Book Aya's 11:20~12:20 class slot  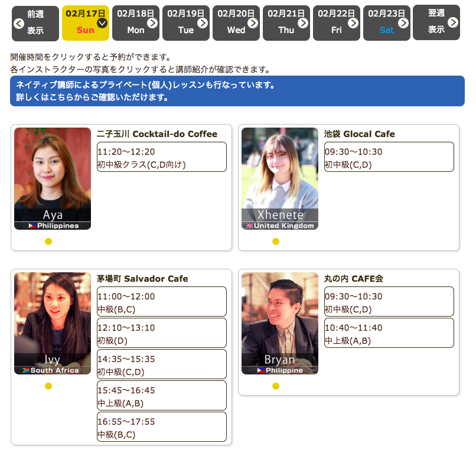161,157
